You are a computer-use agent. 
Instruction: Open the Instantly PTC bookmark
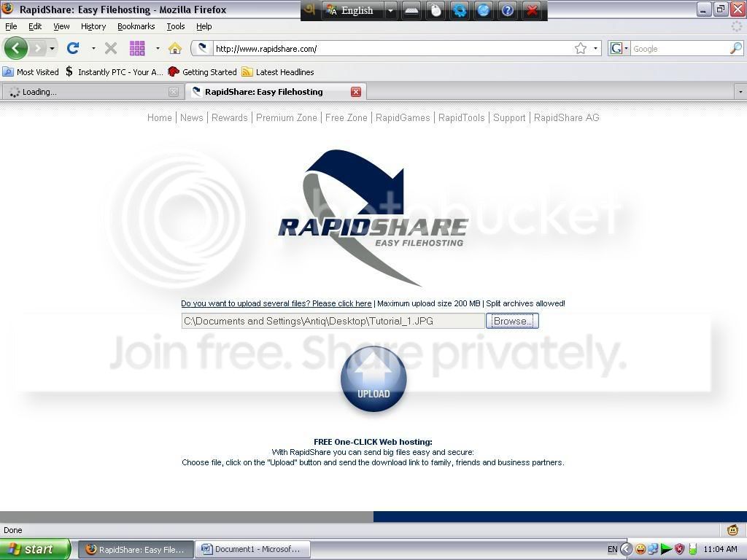115,72
